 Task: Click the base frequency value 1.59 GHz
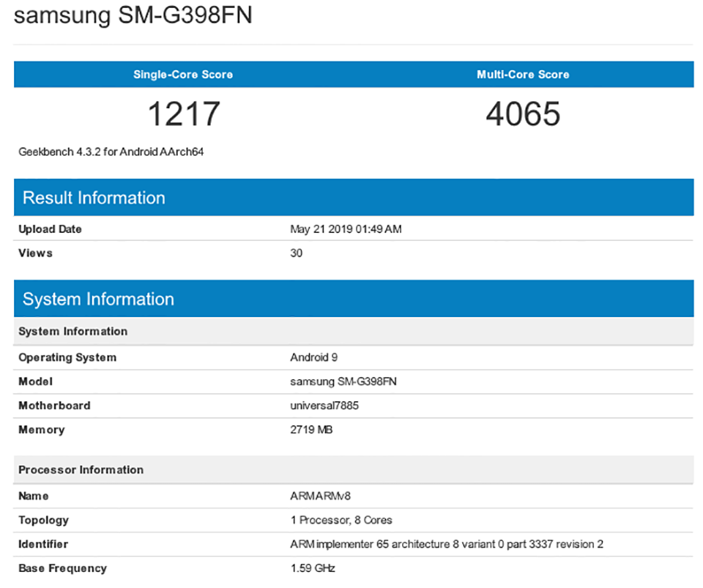pos(313,568)
